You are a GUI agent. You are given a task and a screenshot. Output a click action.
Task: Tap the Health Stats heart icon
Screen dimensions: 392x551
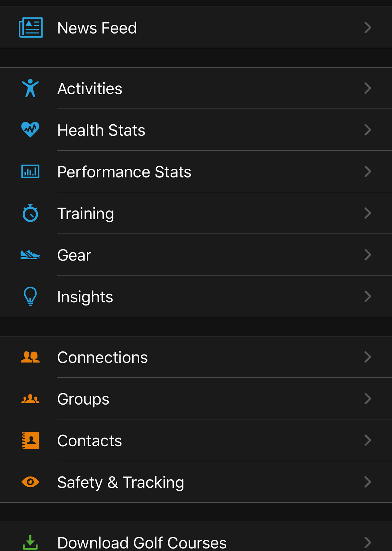(x=30, y=129)
